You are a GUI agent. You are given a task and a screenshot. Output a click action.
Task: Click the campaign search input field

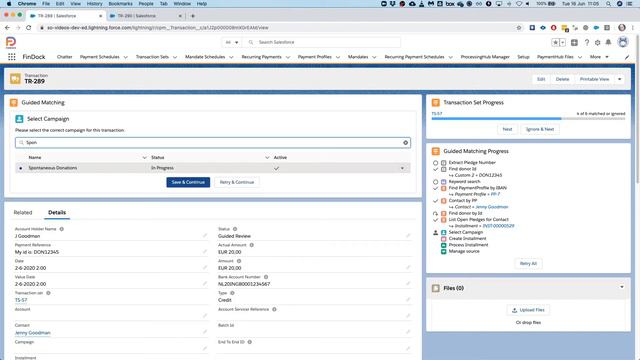pyautogui.click(x=213, y=142)
